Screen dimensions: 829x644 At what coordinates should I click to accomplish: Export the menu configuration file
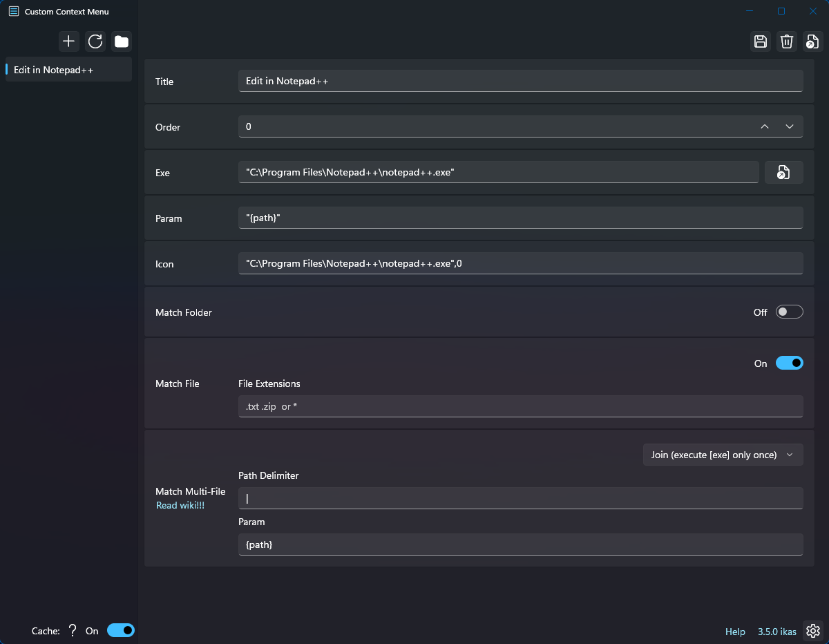pyautogui.click(x=812, y=41)
